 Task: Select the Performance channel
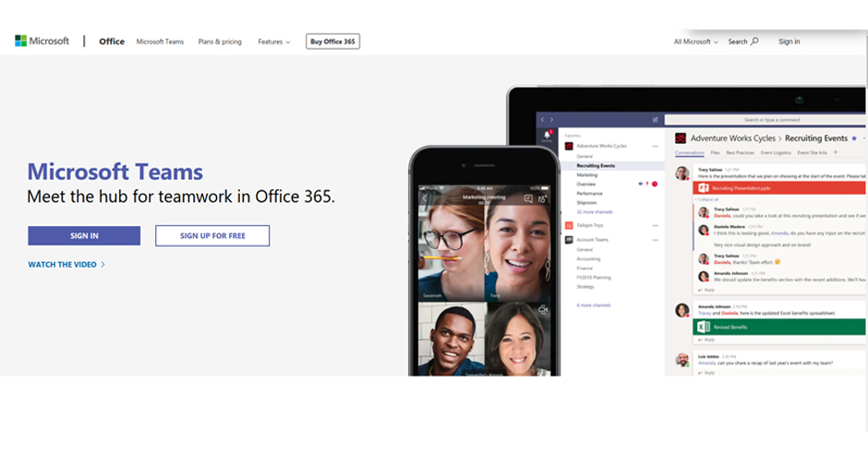click(x=589, y=194)
